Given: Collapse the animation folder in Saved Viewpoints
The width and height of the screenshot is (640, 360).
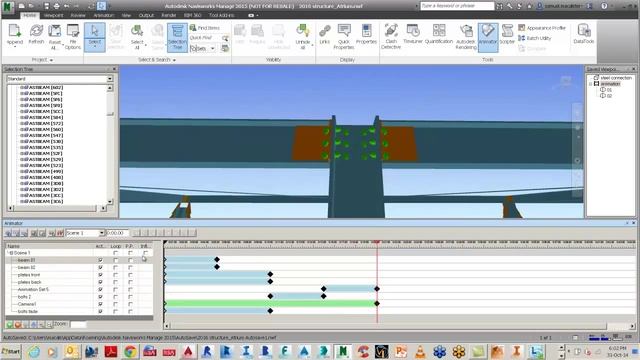Looking at the screenshot, I should (590, 84).
